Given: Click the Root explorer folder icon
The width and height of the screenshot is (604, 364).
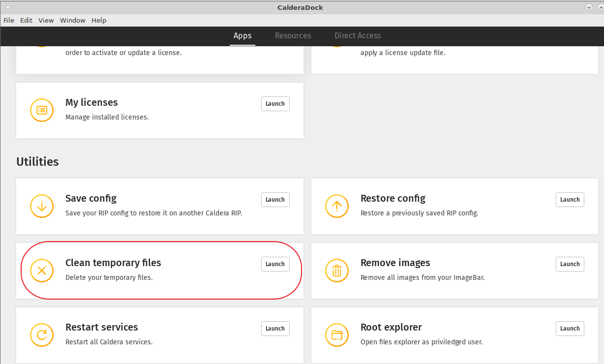Looking at the screenshot, I should (x=337, y=335).
